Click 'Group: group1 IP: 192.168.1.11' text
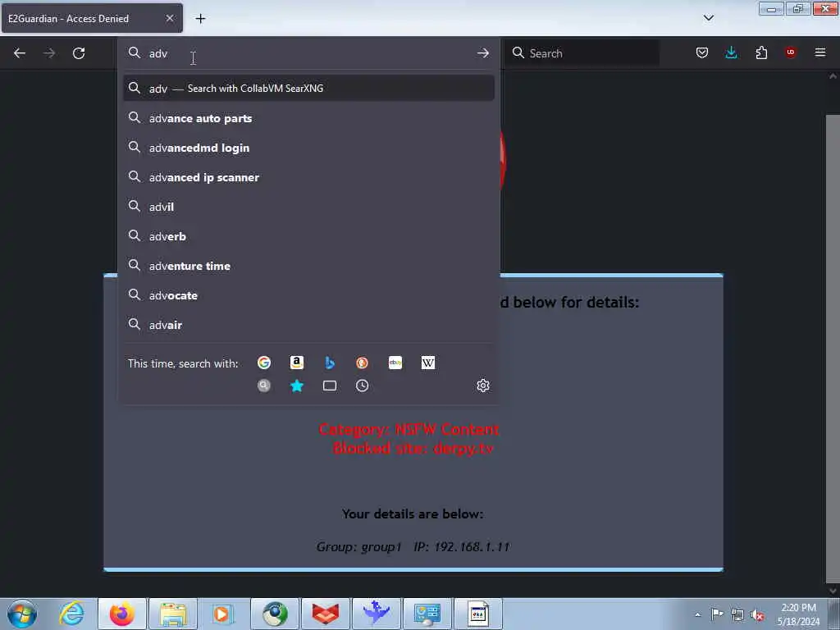The height and width of the screenshot is (630, 840). coord(413,546)
